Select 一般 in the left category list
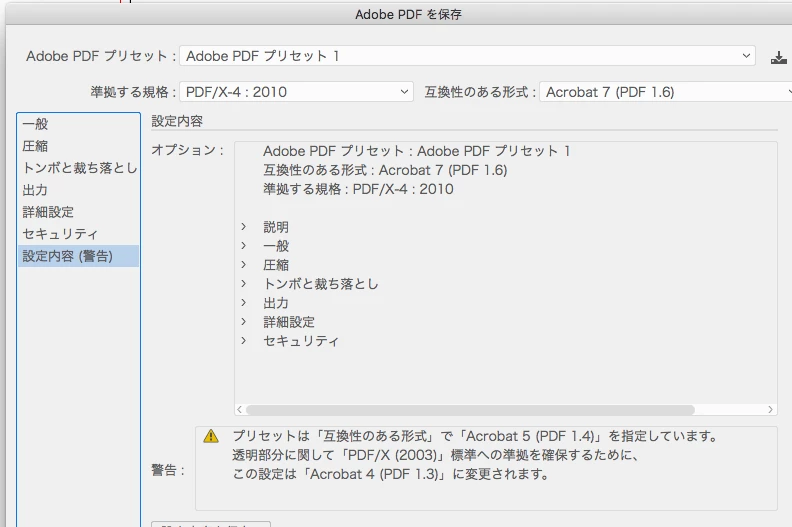This screenshot has width=792, height=527. point(78,124)
